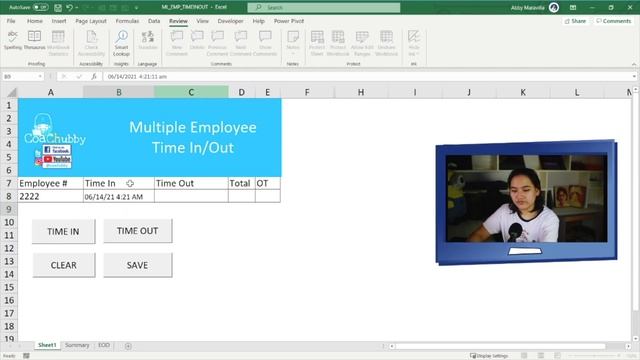Click the Share button
The image size is (640, 360).
click(x=575, y=21)
